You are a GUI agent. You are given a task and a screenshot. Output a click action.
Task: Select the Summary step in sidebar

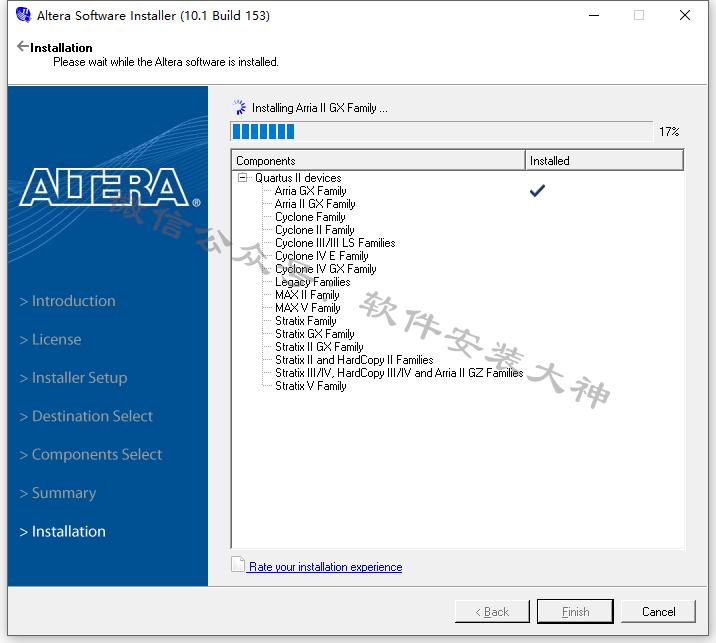pos(58,493)
